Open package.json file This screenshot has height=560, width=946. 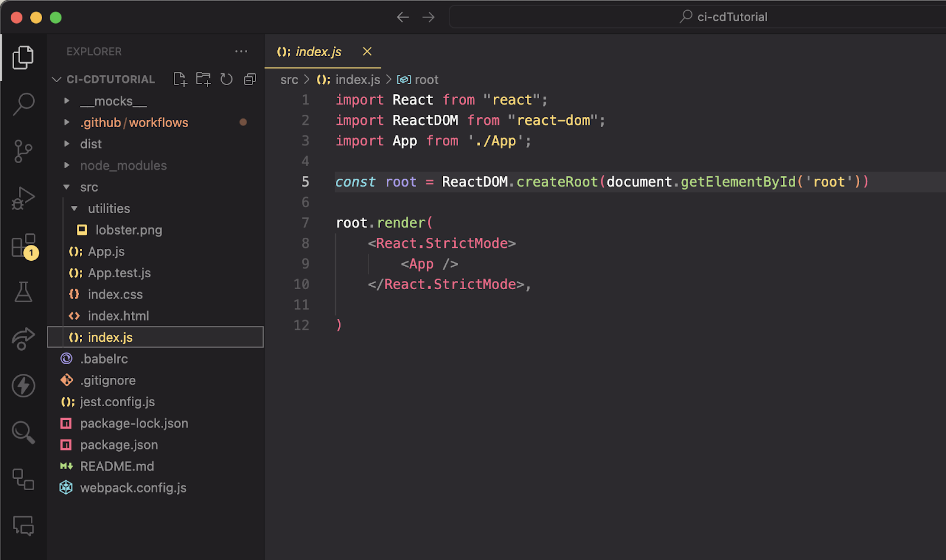pos(155,445)
